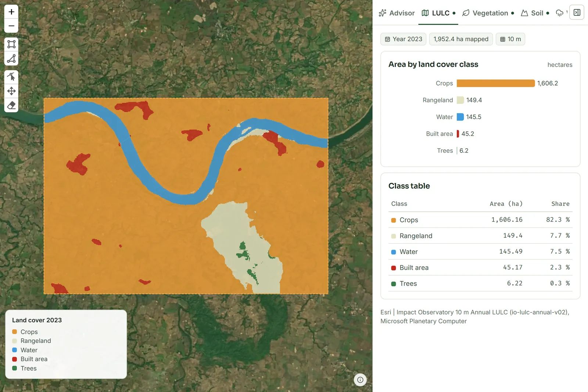The image size is (588, 392).
Task: Click the 1,606.2 chart value label
Action: (x=548, y=83)
